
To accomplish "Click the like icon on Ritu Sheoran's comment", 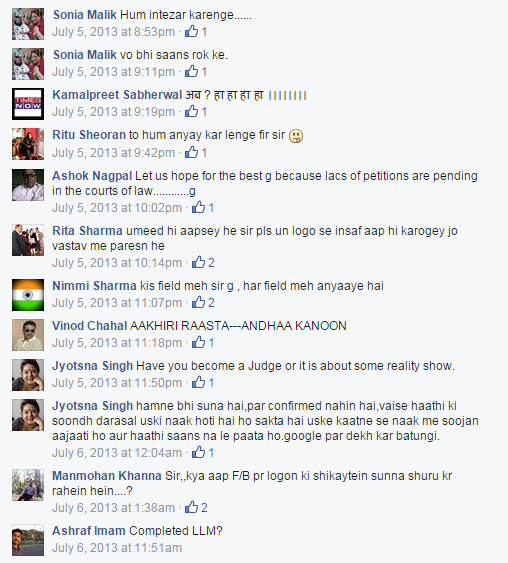I will [191, 152].
